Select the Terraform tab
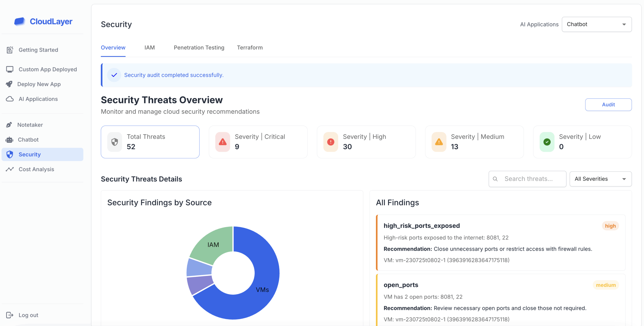 point(250,48)
